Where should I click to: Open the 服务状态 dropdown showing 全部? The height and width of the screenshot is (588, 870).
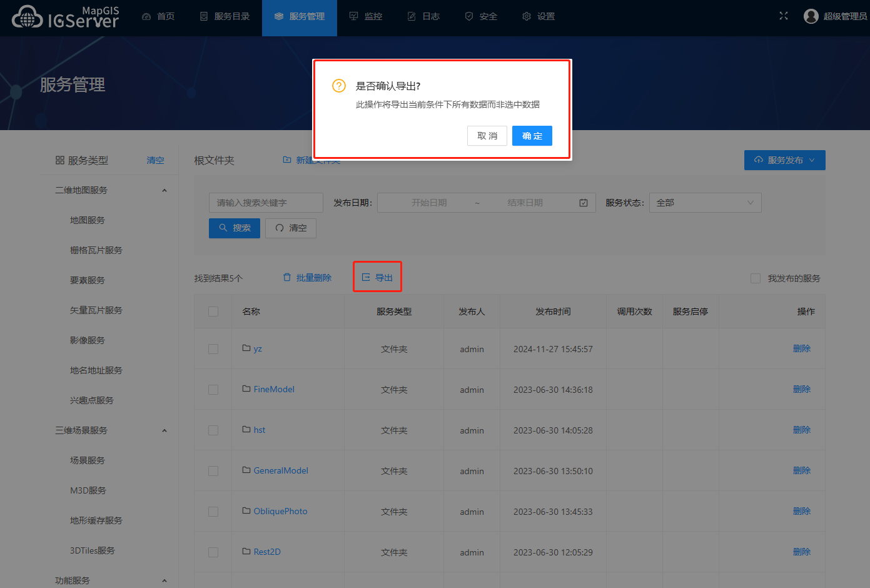705,203
